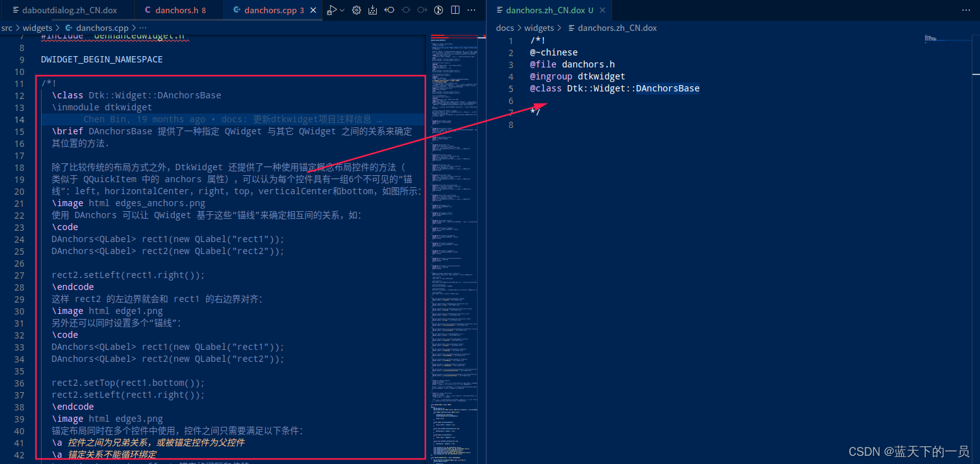Viewport: 980px width, 464px height.
Task: Click the previous change circle icon in the toolbar
Action: pos(406,10)
